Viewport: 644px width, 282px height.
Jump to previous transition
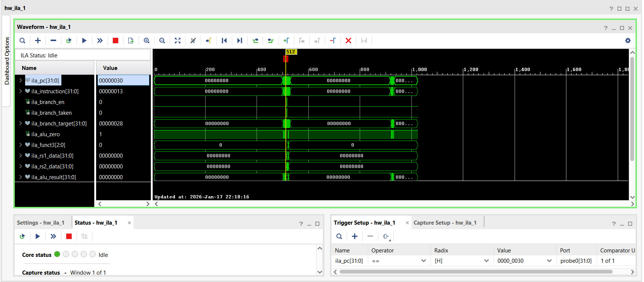coord(255,41)
